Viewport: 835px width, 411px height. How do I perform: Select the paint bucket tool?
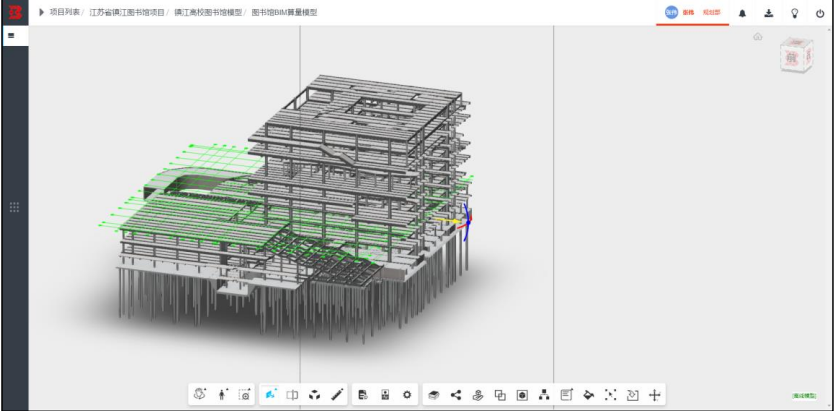[588, 395]
